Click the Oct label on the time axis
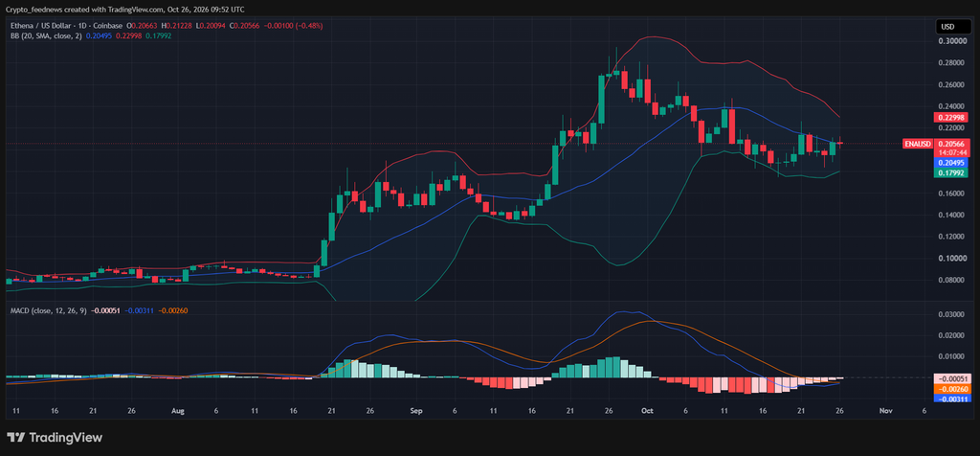The height and width of the screenshot is (456, 980). click(x=648, y=411)
